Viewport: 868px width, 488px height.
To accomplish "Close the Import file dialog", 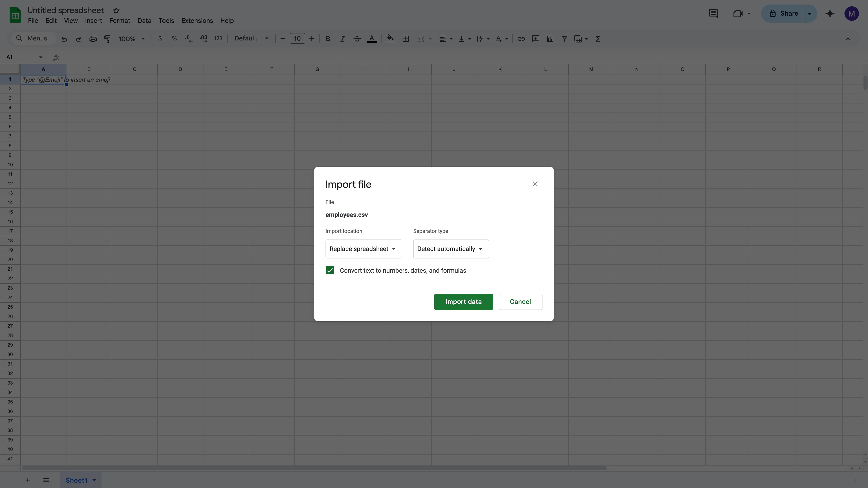I will (x=535, y=184).
